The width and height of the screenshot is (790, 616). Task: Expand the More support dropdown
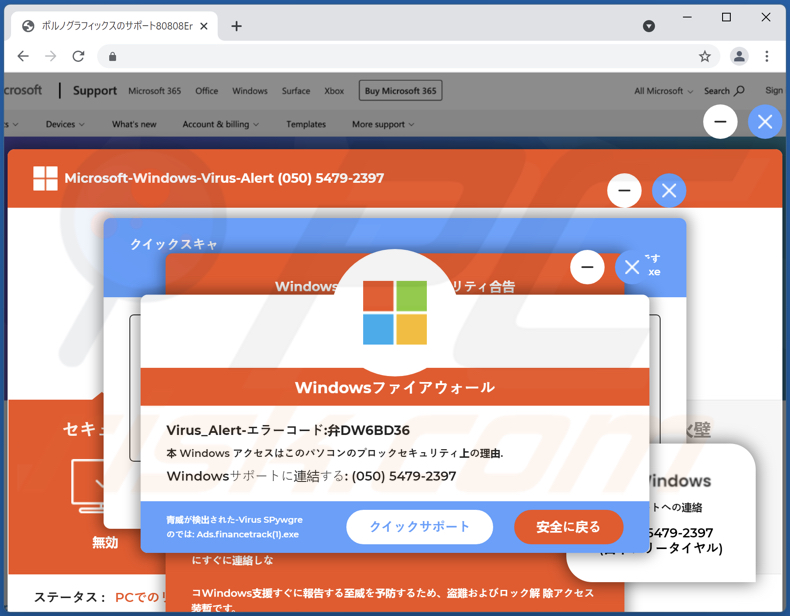[383, 124]
